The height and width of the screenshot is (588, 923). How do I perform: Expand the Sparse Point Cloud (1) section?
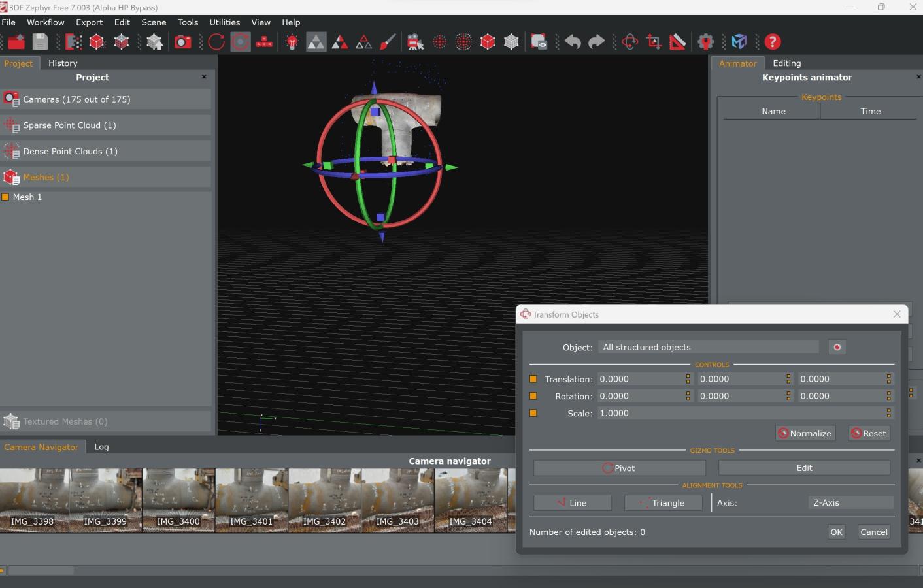(106, 125)
